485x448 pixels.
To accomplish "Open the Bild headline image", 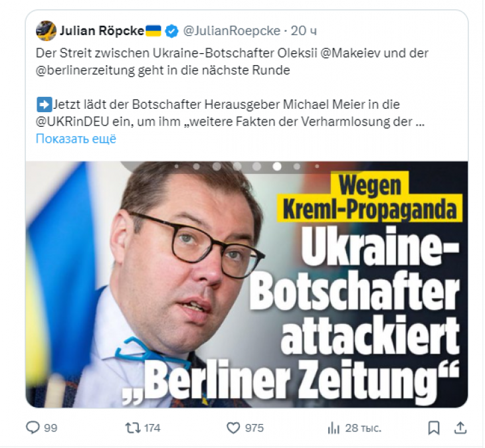I will point(246,284).
